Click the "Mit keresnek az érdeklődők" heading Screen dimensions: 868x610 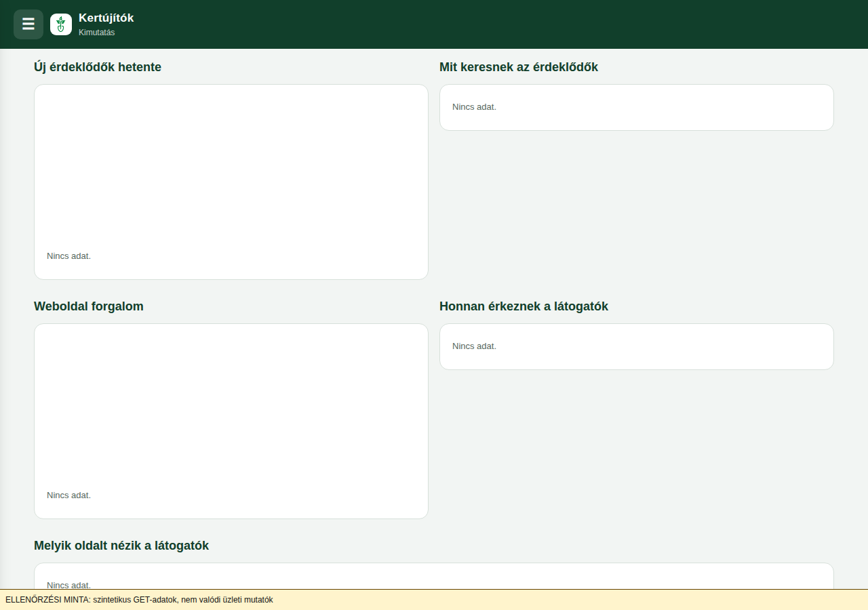519,67
